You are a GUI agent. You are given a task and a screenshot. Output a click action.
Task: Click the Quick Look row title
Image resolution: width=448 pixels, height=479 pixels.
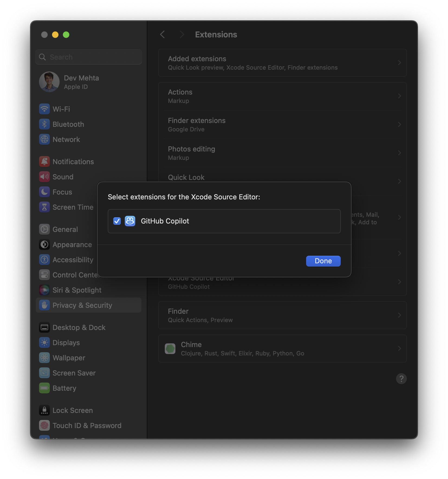point(186,177)
